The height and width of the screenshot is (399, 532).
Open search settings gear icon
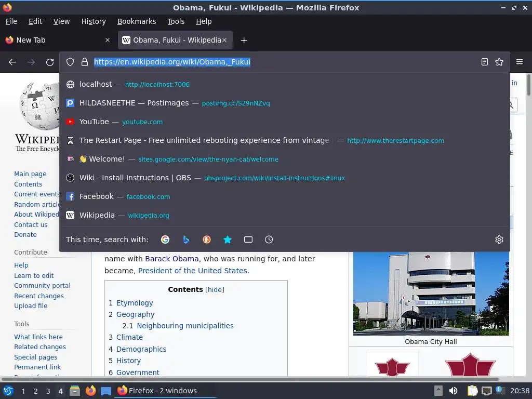tap(499, 240)
